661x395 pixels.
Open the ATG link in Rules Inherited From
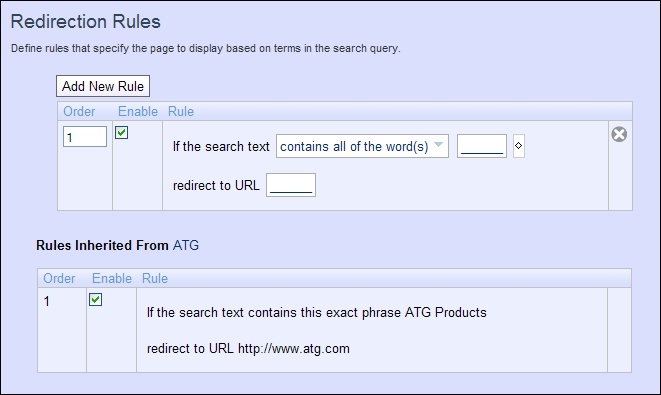pos(186,245)
